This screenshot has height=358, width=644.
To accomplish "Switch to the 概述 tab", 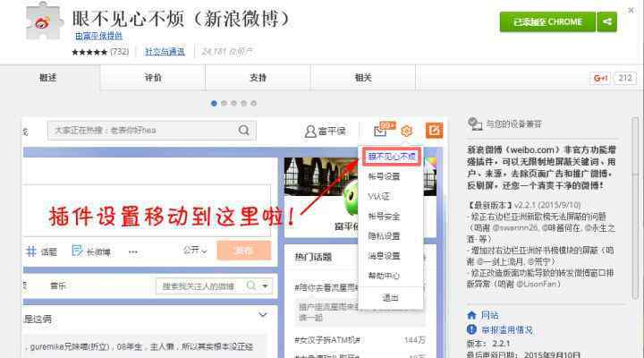I will click(47, 78).
